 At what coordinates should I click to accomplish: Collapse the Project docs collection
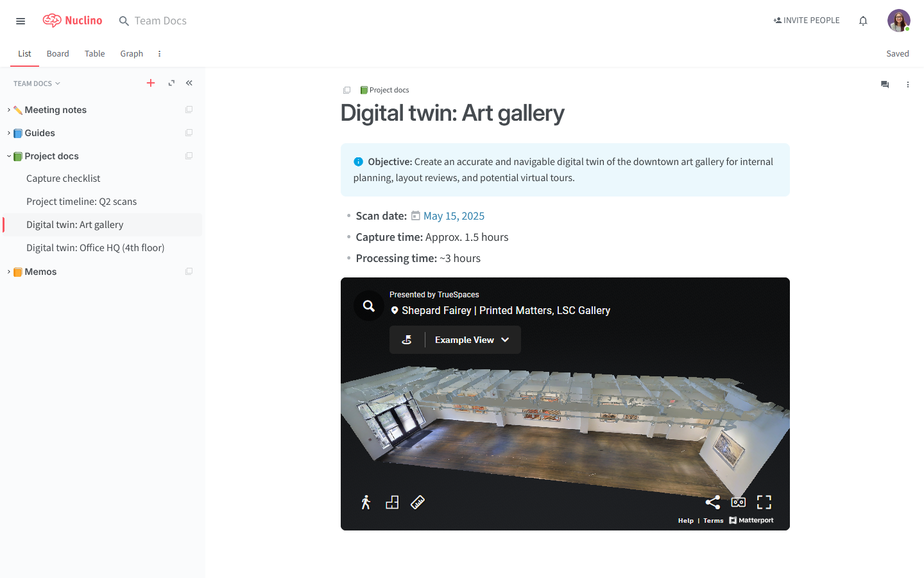[x=8, y=156]
